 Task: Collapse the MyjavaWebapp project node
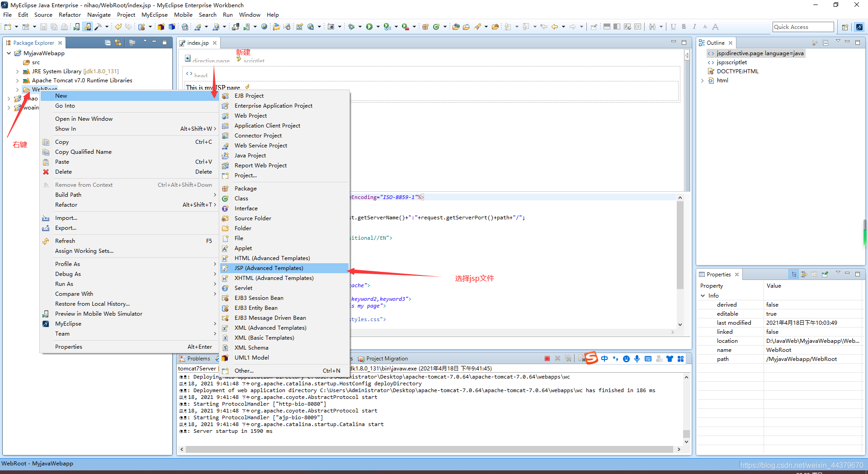[x=9, y=53]
